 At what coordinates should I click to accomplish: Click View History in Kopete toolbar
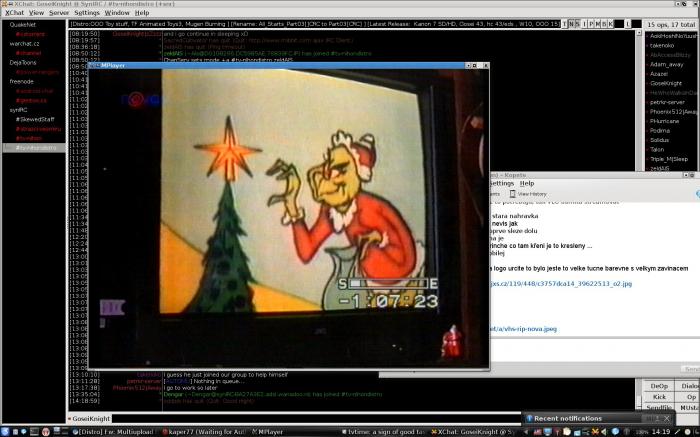(528, 194)
